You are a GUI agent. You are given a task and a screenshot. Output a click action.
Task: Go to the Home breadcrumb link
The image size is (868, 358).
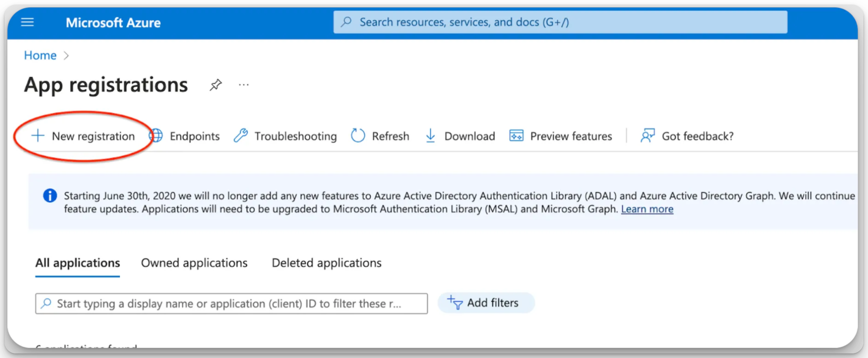coord(40,55)
